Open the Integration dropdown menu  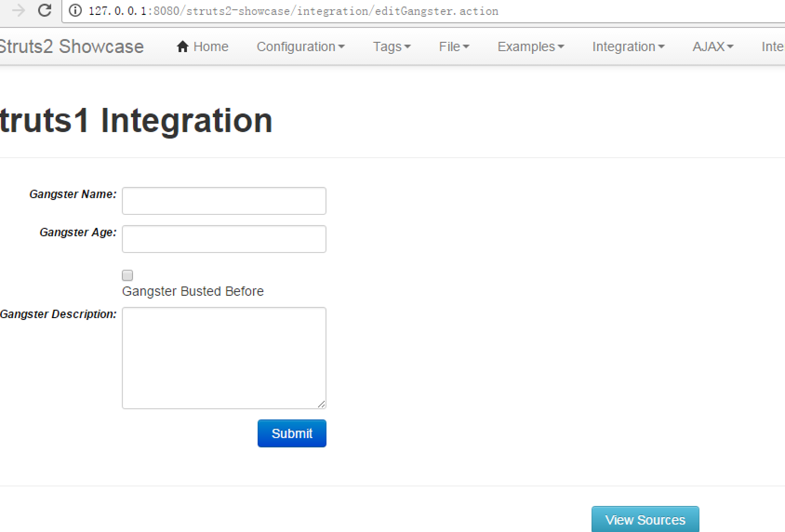(628, 47)
